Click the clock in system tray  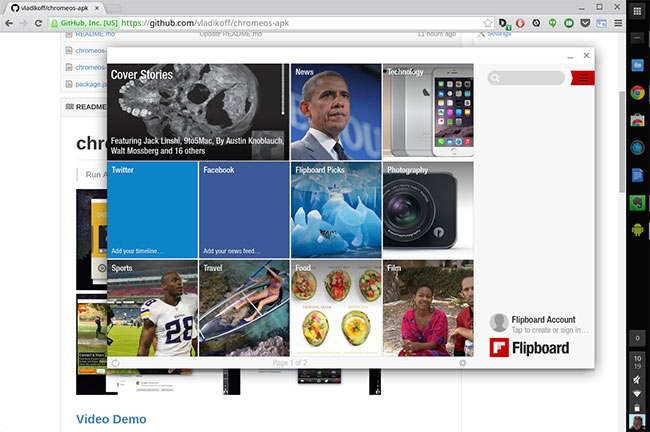pos(637,362)
